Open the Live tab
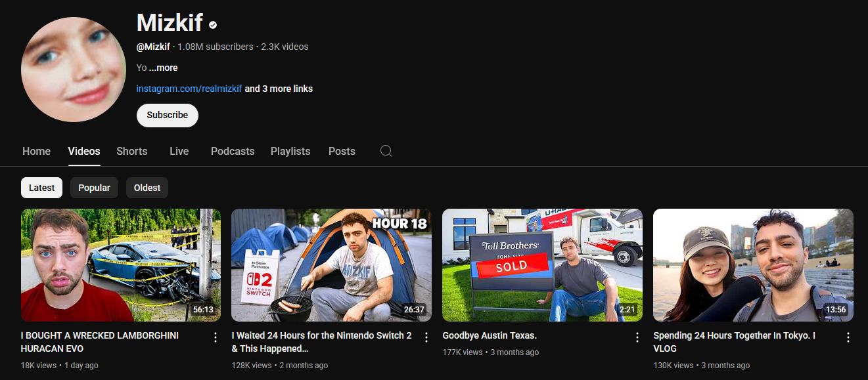Screen dimensions: 868x380 tap(179, 151)
